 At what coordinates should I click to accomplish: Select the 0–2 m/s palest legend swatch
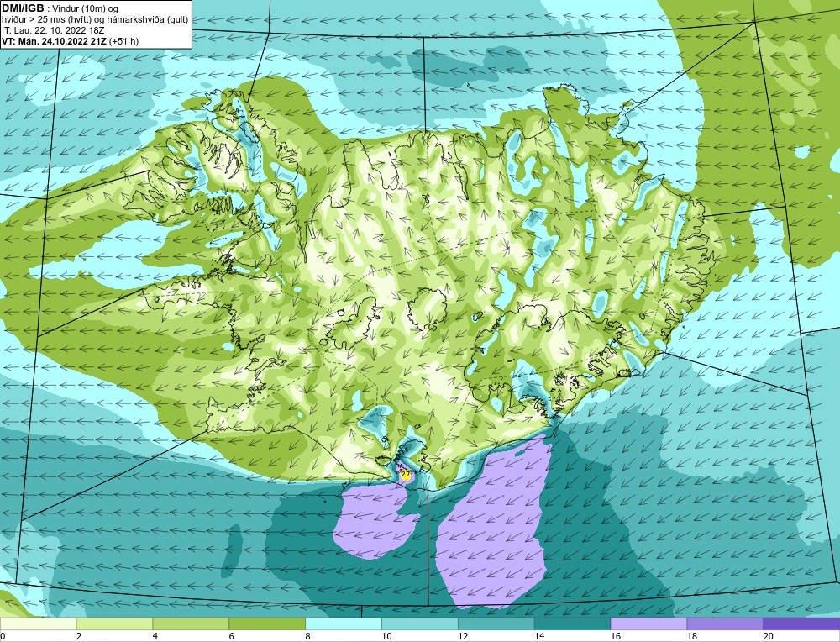tap(38, 624)
